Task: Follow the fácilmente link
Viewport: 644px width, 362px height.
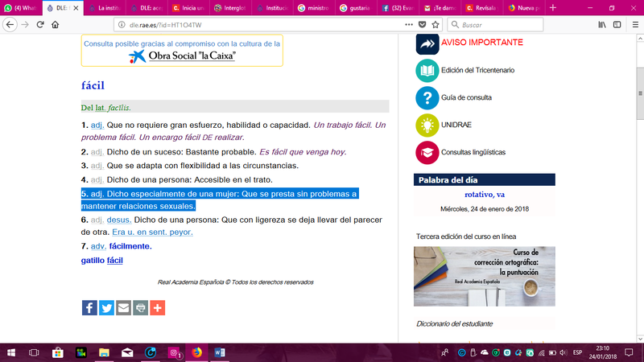Action: pyautogui.click(x=130, y=246)
